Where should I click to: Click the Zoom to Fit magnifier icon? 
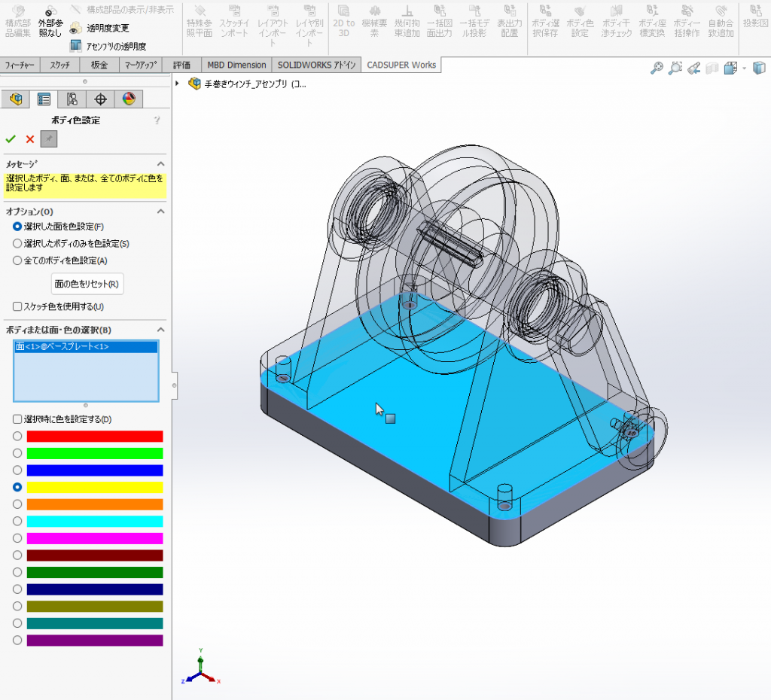657,68
